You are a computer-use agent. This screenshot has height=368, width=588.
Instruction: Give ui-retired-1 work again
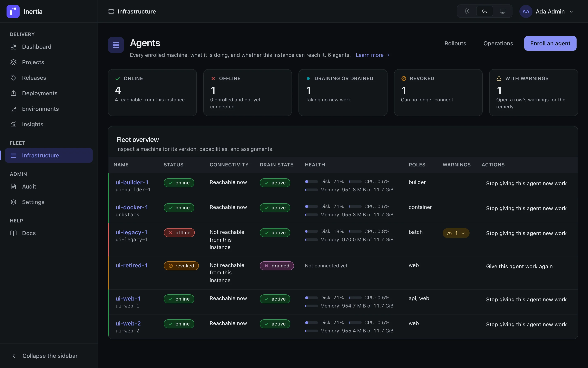tap(519, 266)
